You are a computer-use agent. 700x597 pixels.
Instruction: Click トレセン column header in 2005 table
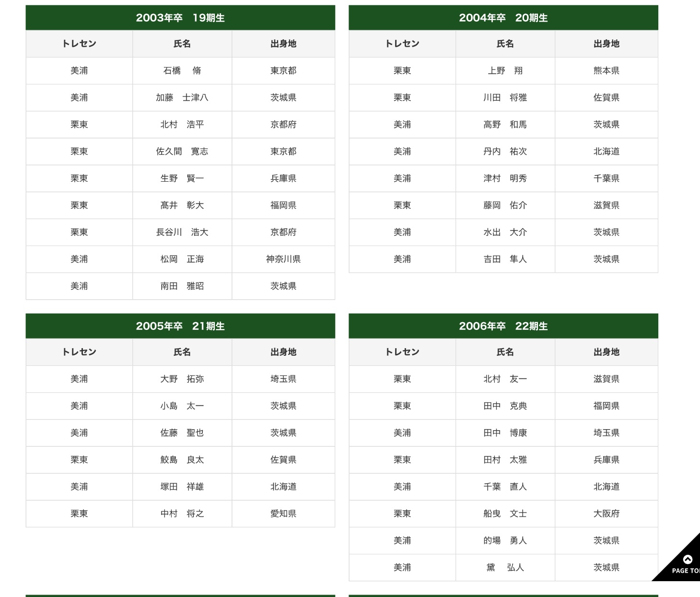coord(79,352)
